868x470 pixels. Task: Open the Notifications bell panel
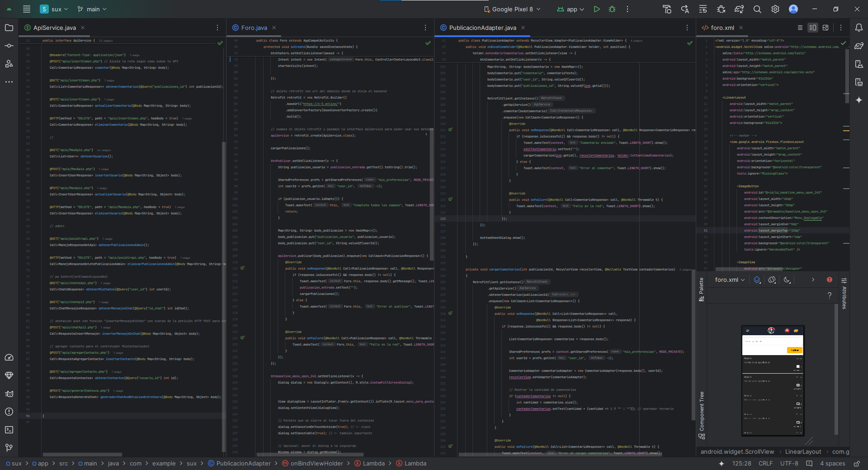click(859, 28)
